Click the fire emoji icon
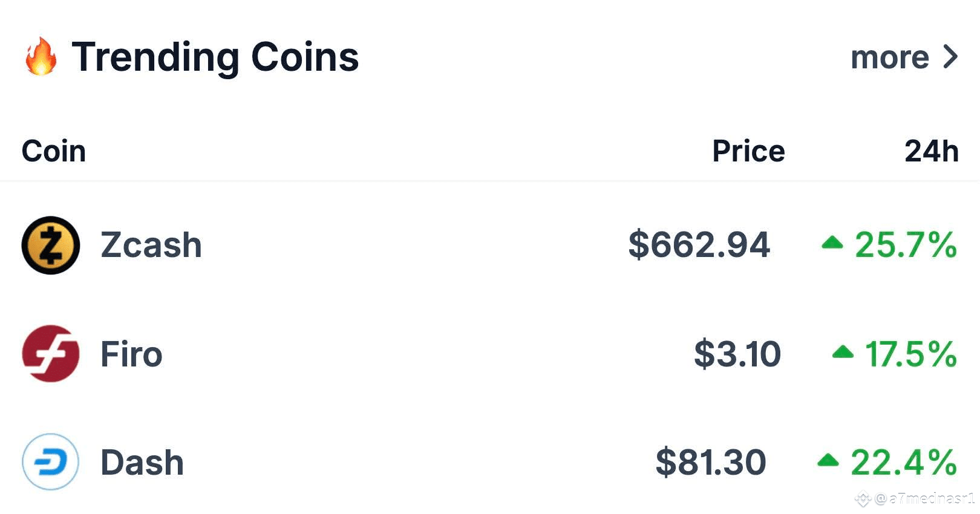The height and width of the screenshot is (514, 980). click(41, 56)
